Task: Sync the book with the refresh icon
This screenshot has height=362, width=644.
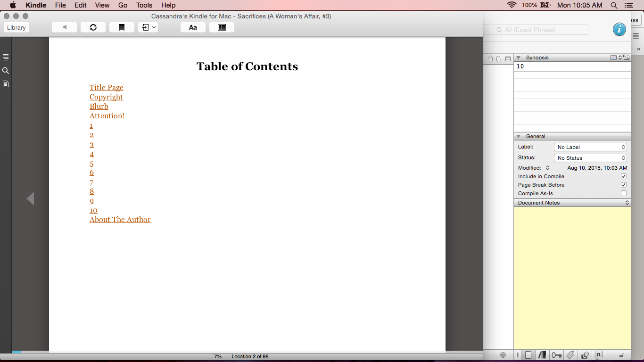Action: (x=93, y=27)
